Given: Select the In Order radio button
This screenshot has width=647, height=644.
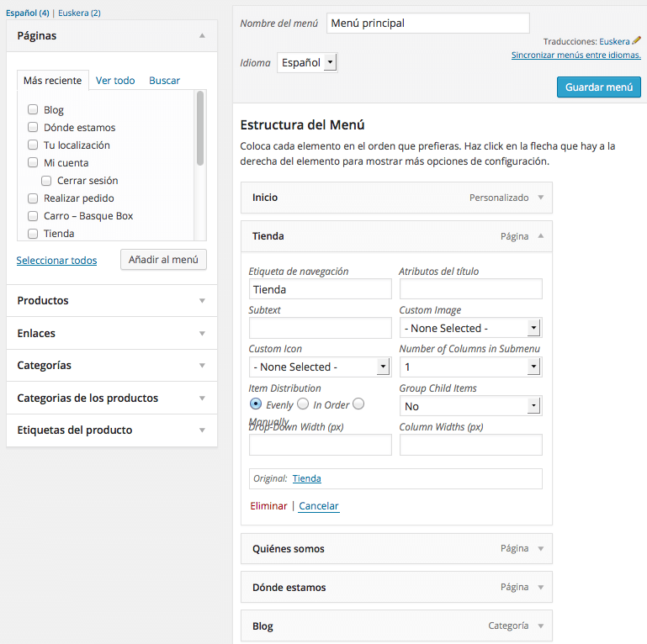Looking at the screenshot, I should [303, 404].
